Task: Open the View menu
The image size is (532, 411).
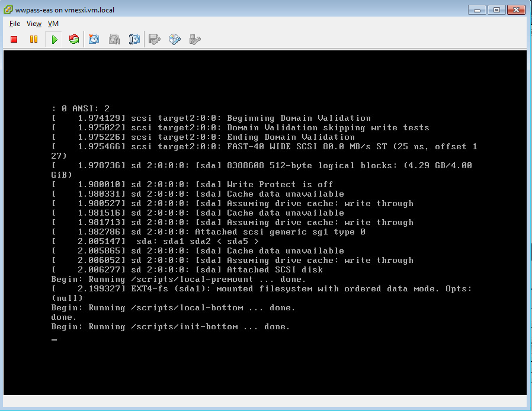Action: [34, 24]
